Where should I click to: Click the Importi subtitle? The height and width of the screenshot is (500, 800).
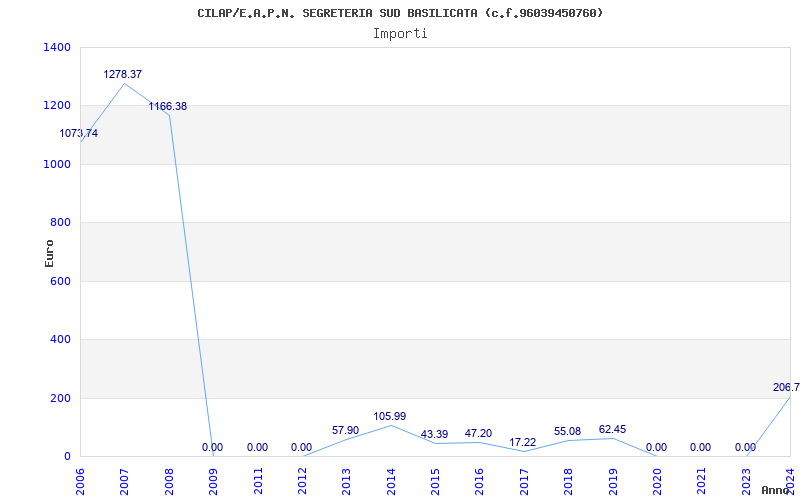[400, 34]
